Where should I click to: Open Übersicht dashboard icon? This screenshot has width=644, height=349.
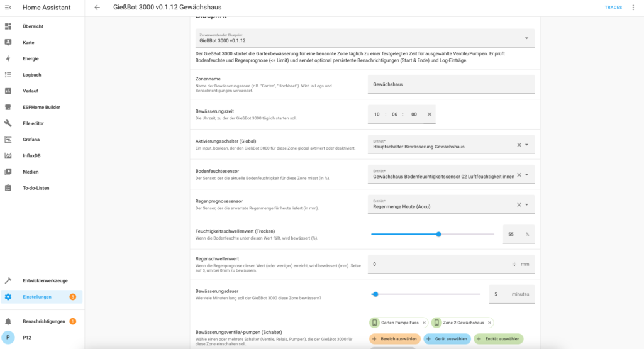8,26
